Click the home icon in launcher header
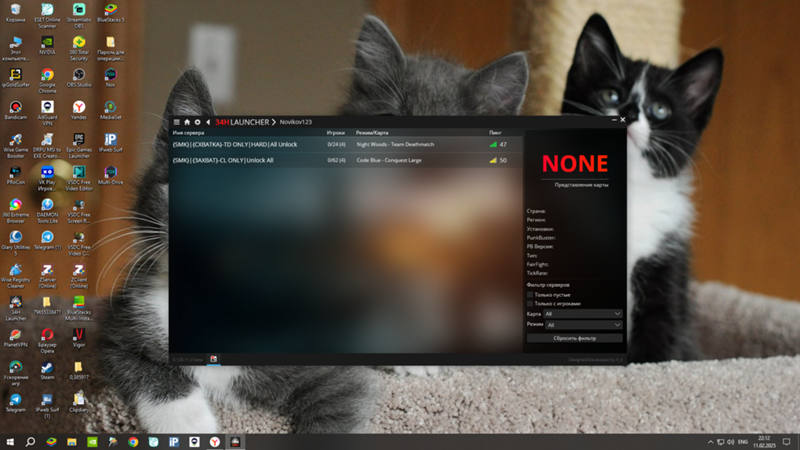800x450 pixels. point(187,122)
